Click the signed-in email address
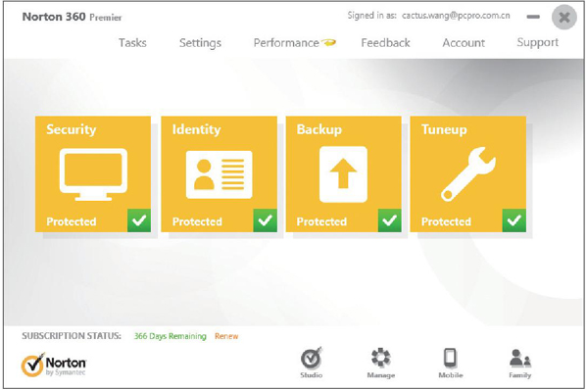This screenshot has height=390, width=588. point(456,16)
